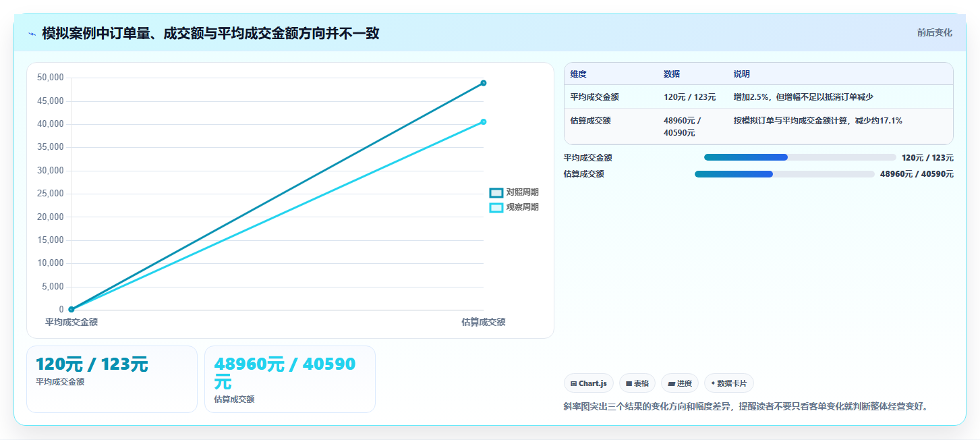Click the 观察周期 legend label
Screen dimensions: 980x440
click(x=523, y=207)
